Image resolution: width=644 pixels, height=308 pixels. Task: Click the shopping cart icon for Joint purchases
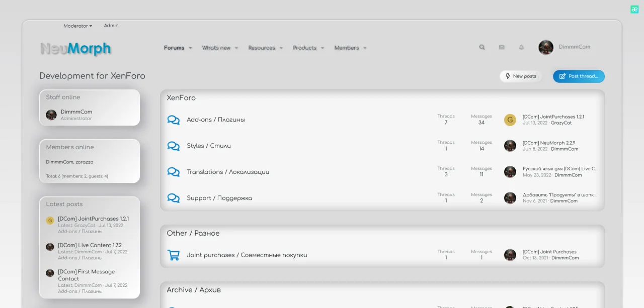pos(174,255)
